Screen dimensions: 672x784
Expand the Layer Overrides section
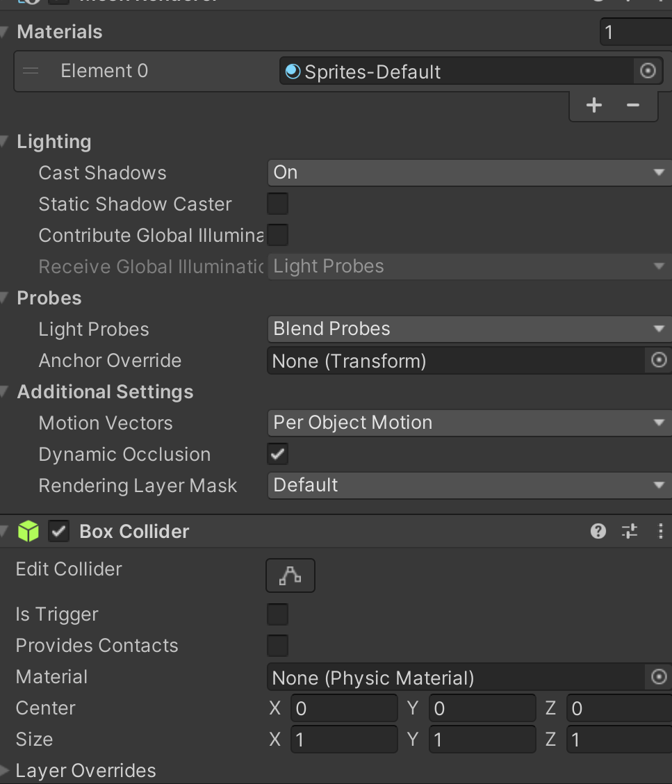coord(6,770)
